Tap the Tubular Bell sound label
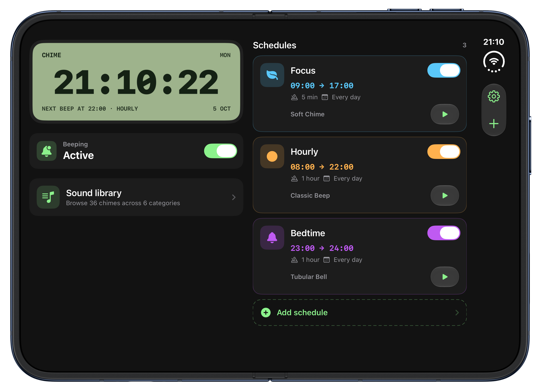 (x=308, y=277)
